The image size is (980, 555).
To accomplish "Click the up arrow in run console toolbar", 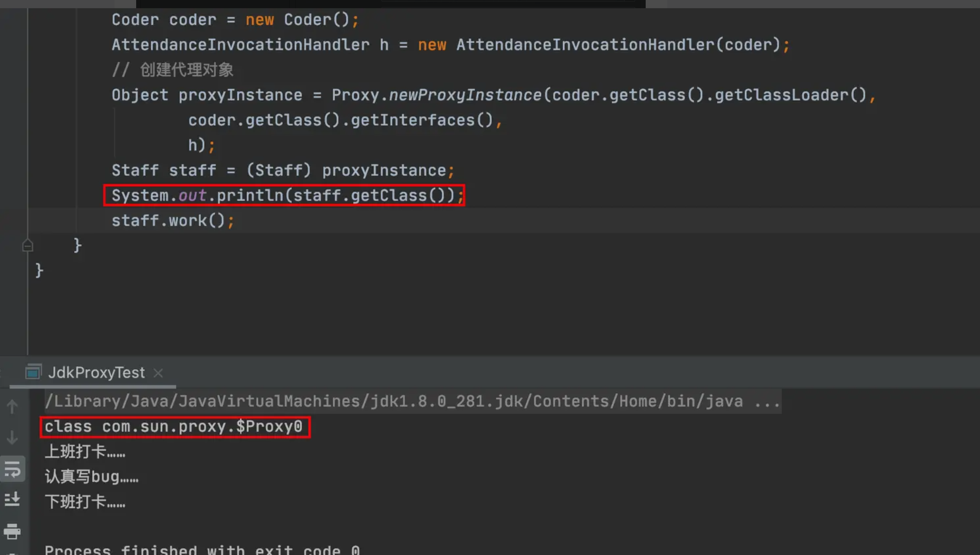I will point(12,406).
